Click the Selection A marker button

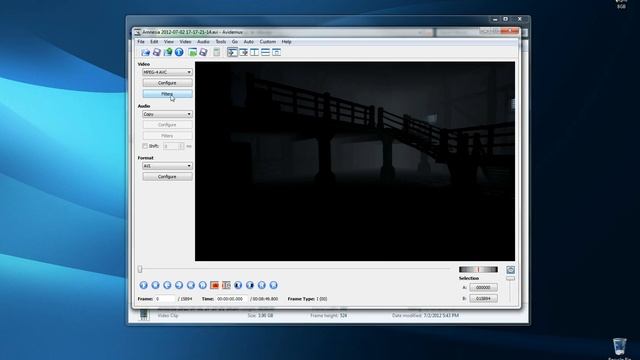pyautogui.click(x=483, y=287)
